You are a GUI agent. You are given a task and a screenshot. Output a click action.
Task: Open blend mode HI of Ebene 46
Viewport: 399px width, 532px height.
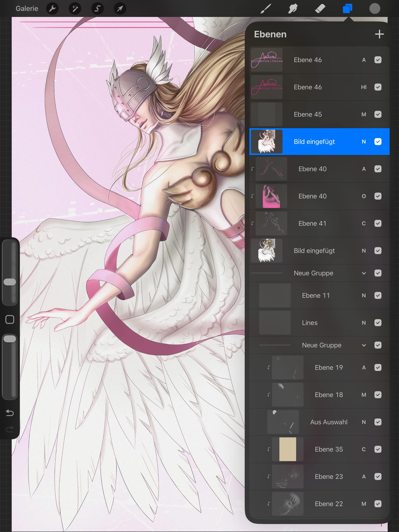364,87
